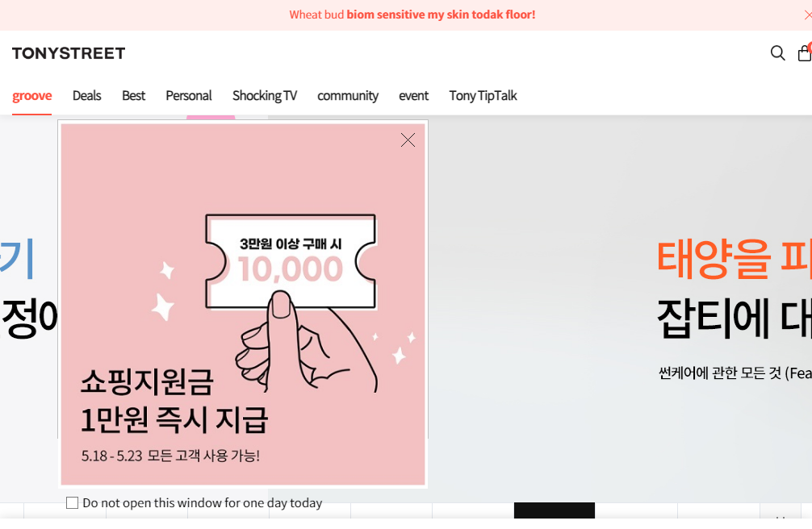The width and height of the screenshot is (812, 529).
Task: Click the popup's 5.18 - 5.23 promotion text
Action: click(x=170, y=456)
